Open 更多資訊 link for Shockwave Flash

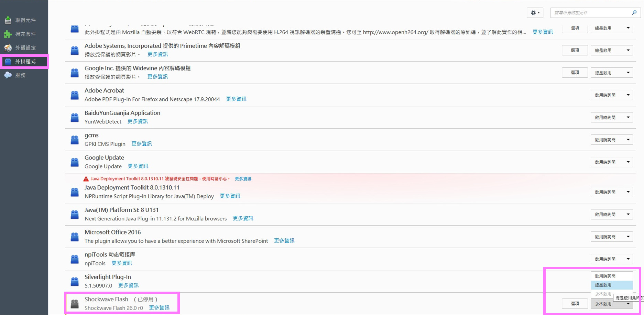pyautogui.click(x=159, y=308)
